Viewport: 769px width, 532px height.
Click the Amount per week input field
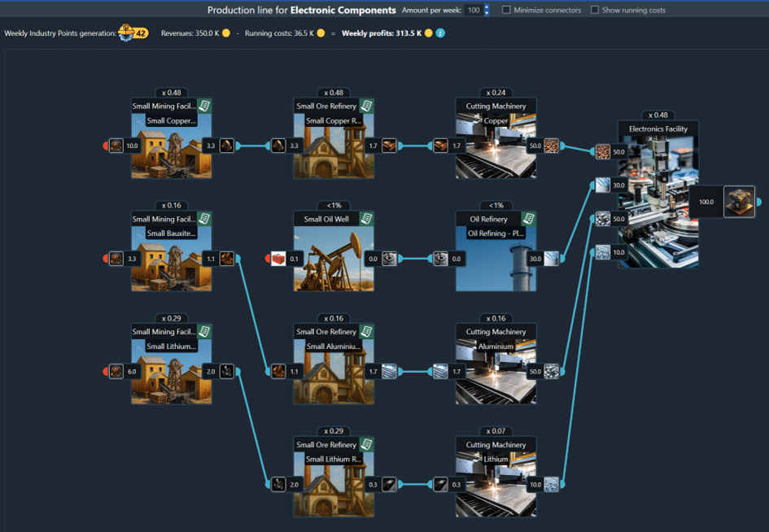coord(472,11)
